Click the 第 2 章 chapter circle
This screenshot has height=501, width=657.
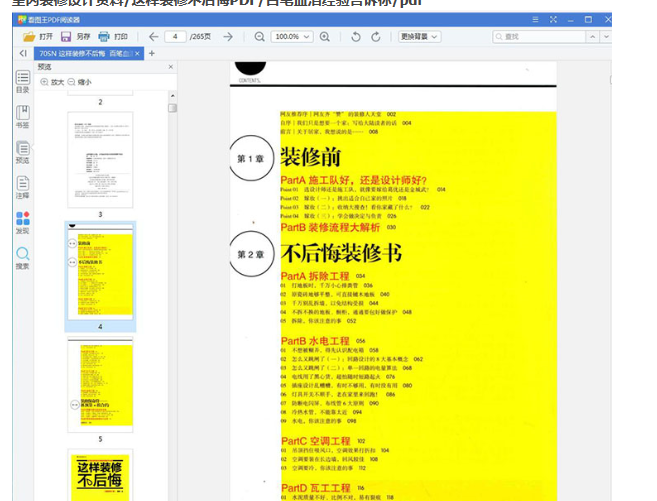[251, 254]
